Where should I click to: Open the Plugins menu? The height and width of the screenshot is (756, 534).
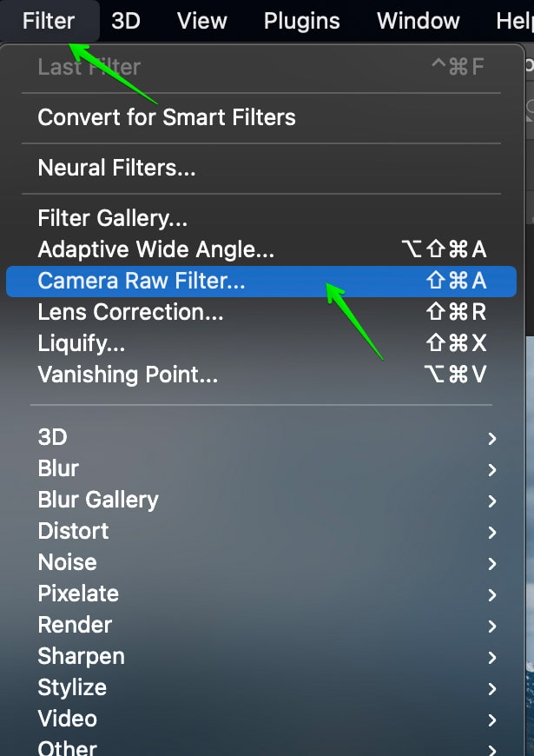tap(301, 21)
